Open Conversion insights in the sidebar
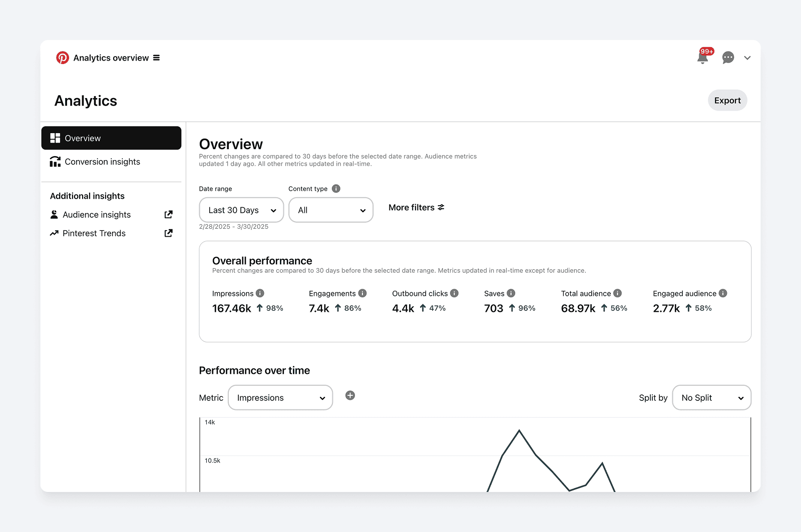The width and height of the screenshot is (801, 532). click(x=111, y=162)
